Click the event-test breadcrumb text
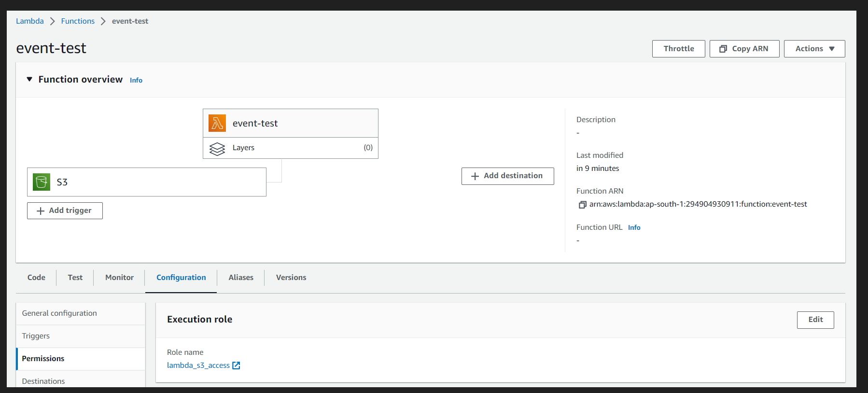Image resolution: width=868 pixels, height=393 pixels. click(x=130, y=21)
